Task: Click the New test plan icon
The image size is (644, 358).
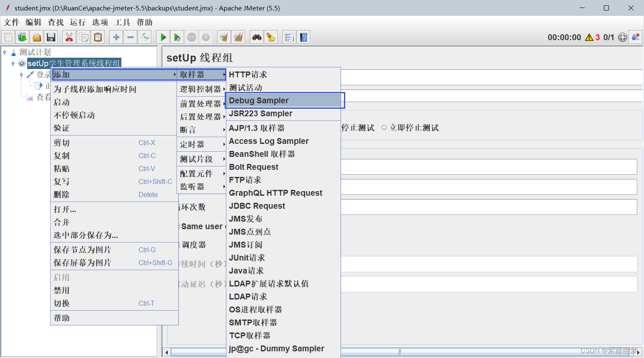Action: 8,37
